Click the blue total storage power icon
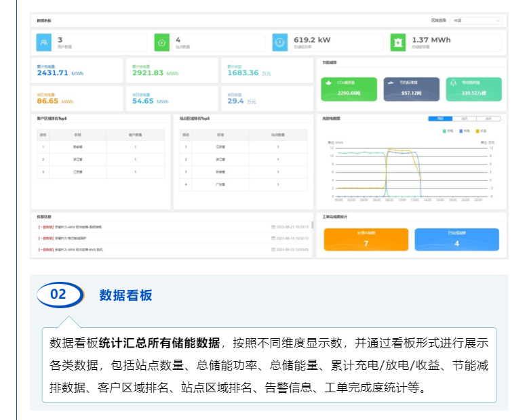The image size is (529, 420). [x=279, y=42]
